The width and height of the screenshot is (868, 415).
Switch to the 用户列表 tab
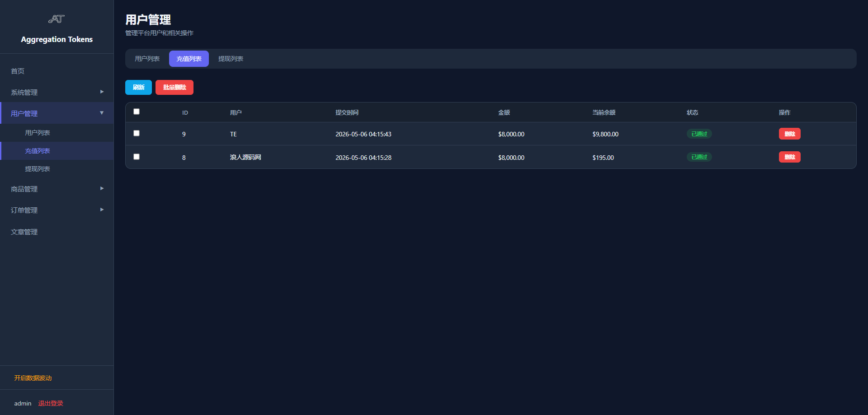[147, 59]
